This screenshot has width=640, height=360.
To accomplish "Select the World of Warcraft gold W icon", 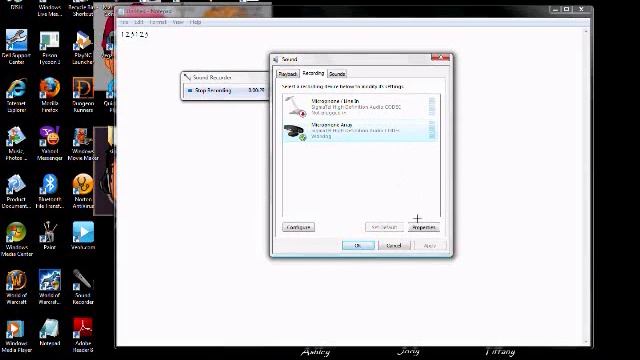I will coord(16,287).
